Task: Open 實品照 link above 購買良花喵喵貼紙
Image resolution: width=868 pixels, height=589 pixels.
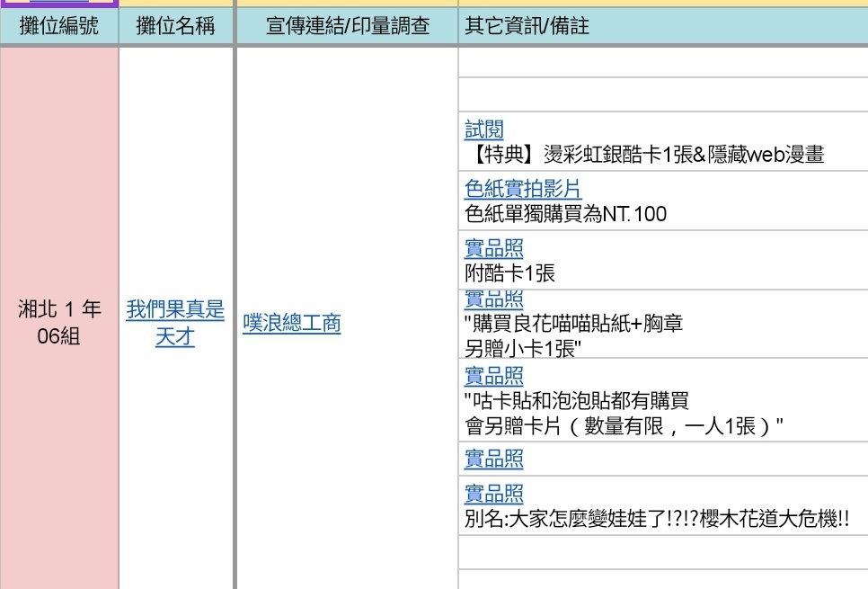Action: coord(494,299)
